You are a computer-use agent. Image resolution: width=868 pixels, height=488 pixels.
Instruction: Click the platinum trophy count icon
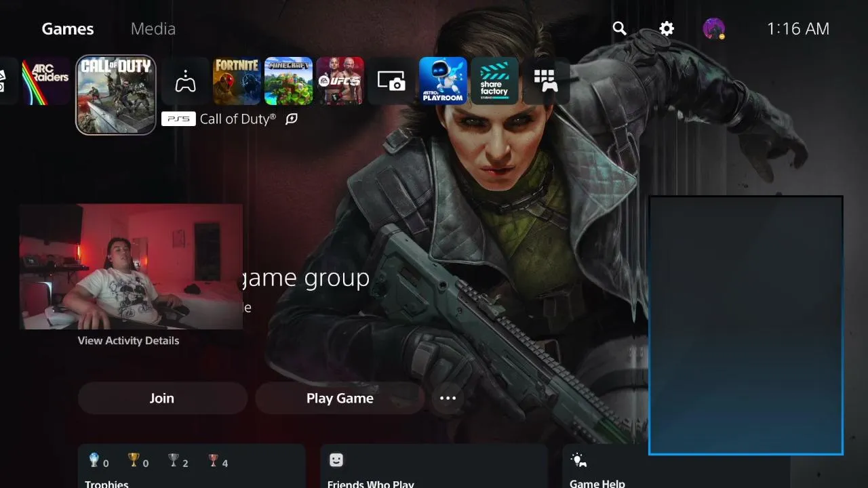coord(94,461)
